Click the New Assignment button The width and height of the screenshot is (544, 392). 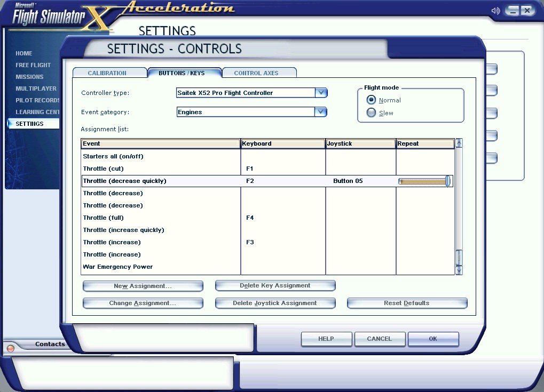pos(143,286)
